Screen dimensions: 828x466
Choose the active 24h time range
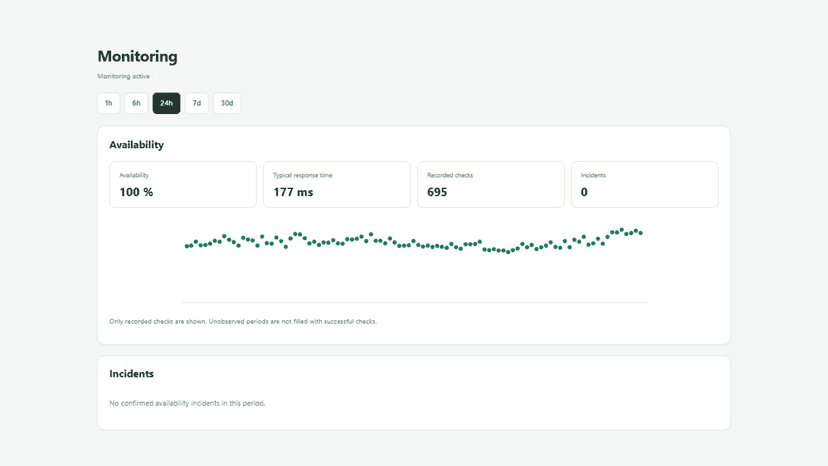[x=166, y=103]
